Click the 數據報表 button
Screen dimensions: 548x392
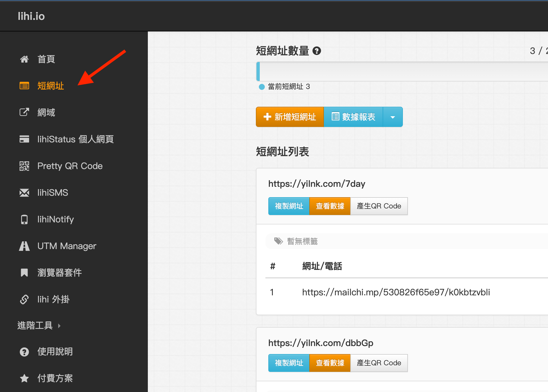tap(353, 117)
